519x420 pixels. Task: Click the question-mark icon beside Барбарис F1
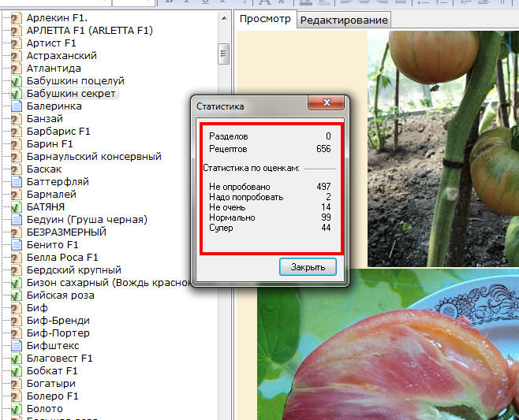(x=17, y=132)
